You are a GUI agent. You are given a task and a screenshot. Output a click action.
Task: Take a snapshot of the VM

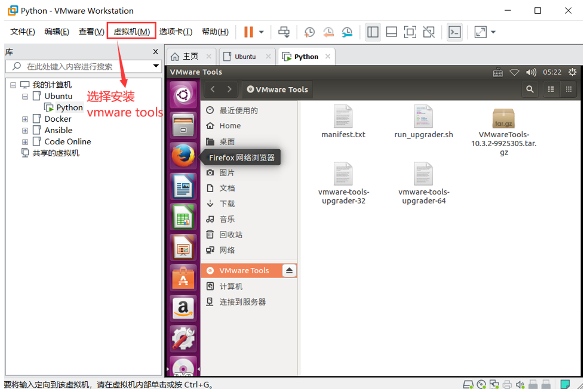point(309,32)
